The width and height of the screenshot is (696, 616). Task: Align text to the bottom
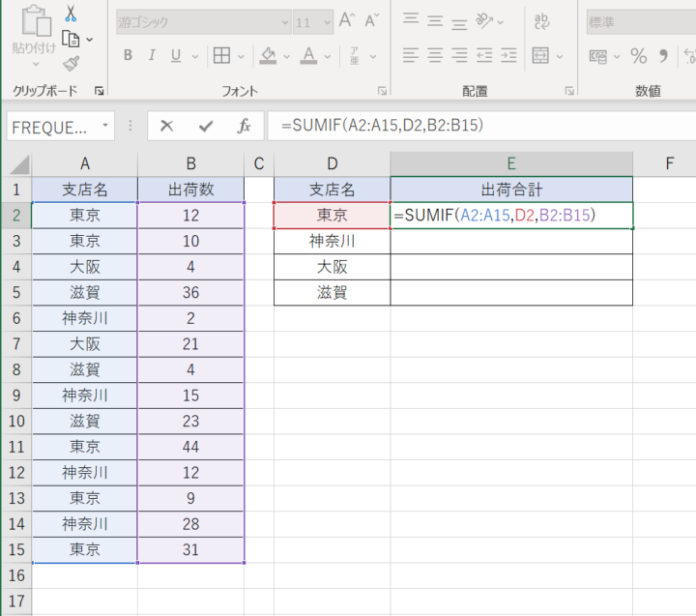[459, 23]
